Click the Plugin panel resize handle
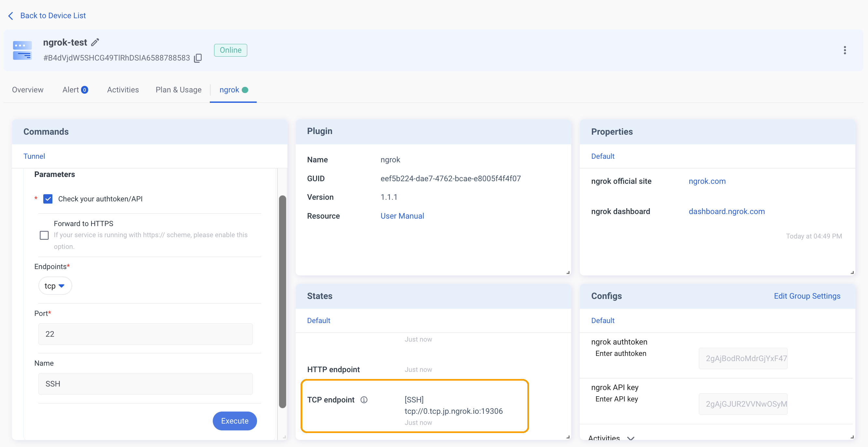 click(568, 272)
